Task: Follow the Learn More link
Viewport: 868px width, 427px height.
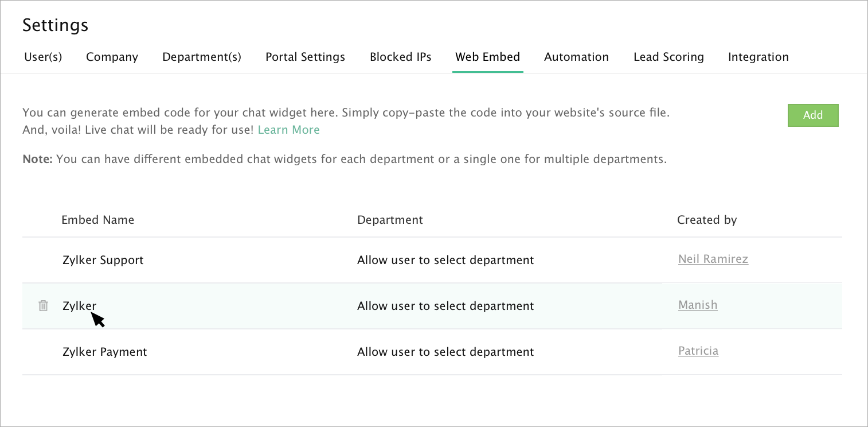Action: 288,130
